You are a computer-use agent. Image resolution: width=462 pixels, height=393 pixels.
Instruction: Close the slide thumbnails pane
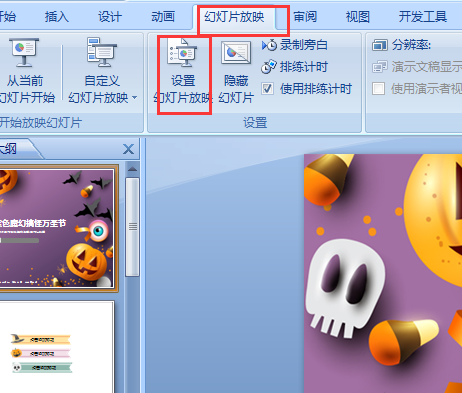(128, 149)
